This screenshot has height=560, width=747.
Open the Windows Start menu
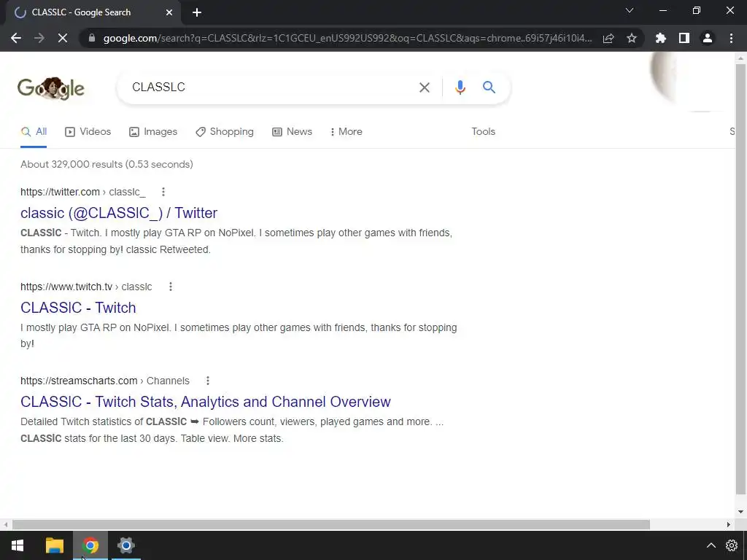tap(18, 545)
